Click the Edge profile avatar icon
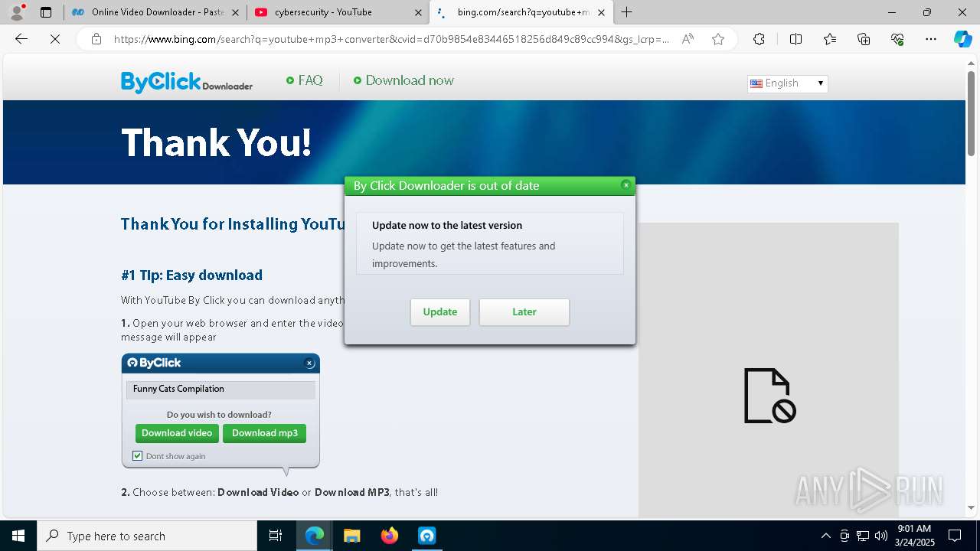 click(16, 12)
